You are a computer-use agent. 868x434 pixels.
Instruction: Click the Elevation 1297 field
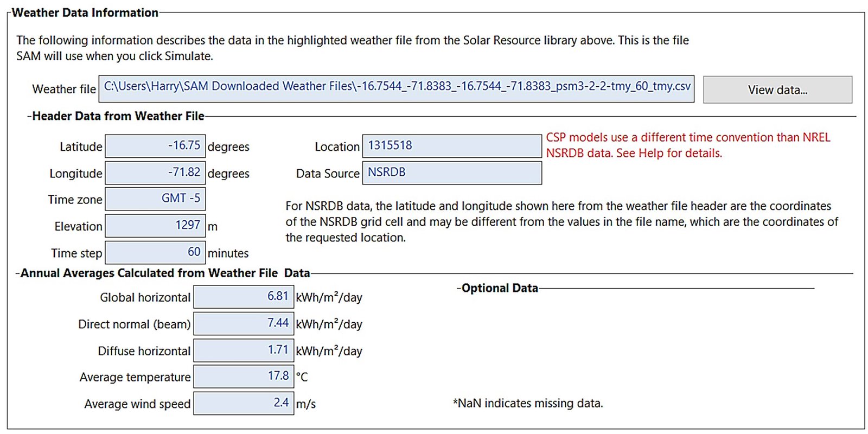point(155,226)
